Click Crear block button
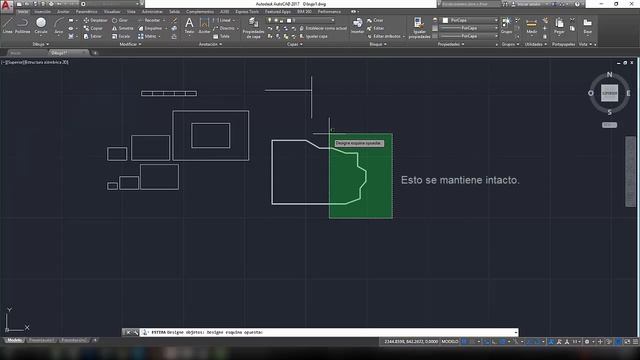 [x=375, y=20]
